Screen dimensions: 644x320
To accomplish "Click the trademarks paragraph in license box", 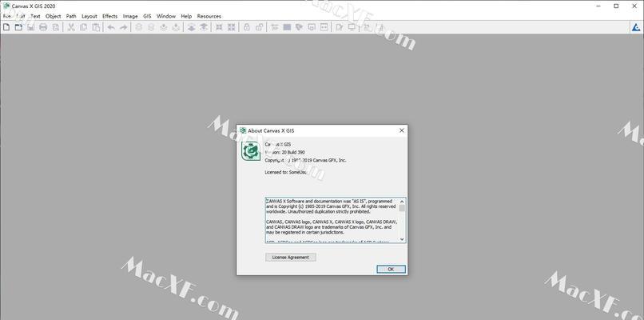I will pyautogui.click(x=332, y=226).
